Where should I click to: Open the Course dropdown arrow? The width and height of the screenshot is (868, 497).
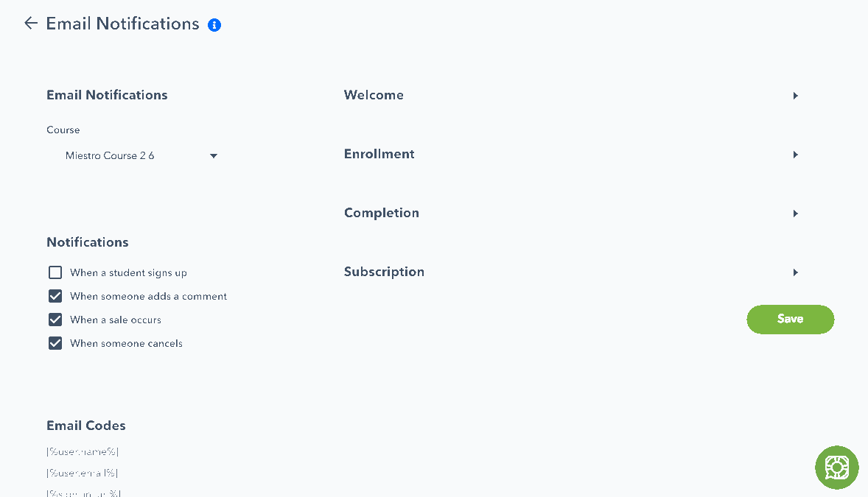214,156
